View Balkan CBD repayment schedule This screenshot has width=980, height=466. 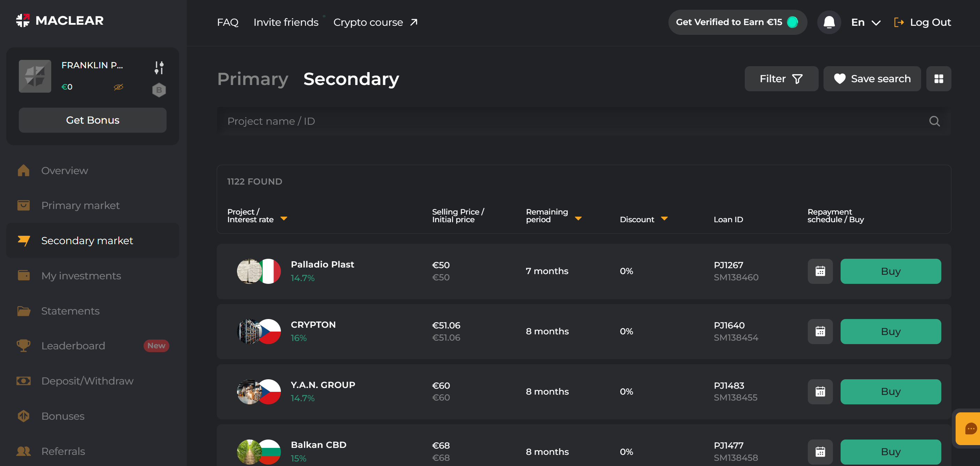click(x=820, y=452)
